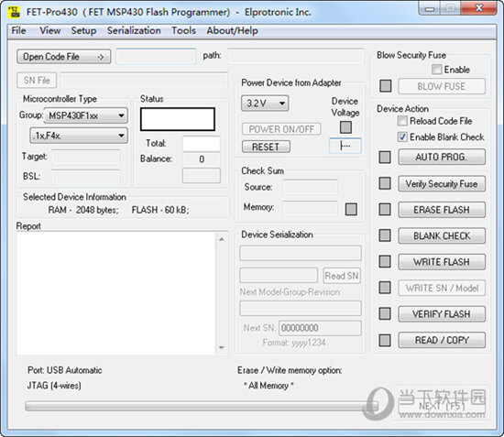Toggle Reload Code File checkbox

click(x=402, y=121)
